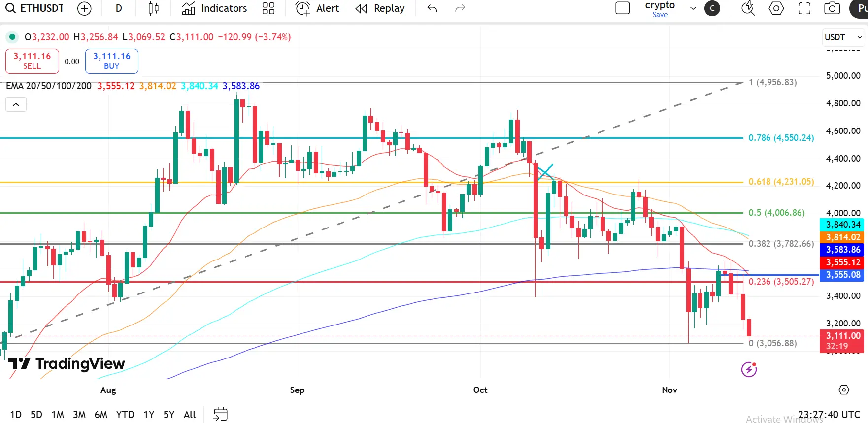Viewport: 868px width, 423px height.
Task: Create an Alert
Action: click(317, 8)
